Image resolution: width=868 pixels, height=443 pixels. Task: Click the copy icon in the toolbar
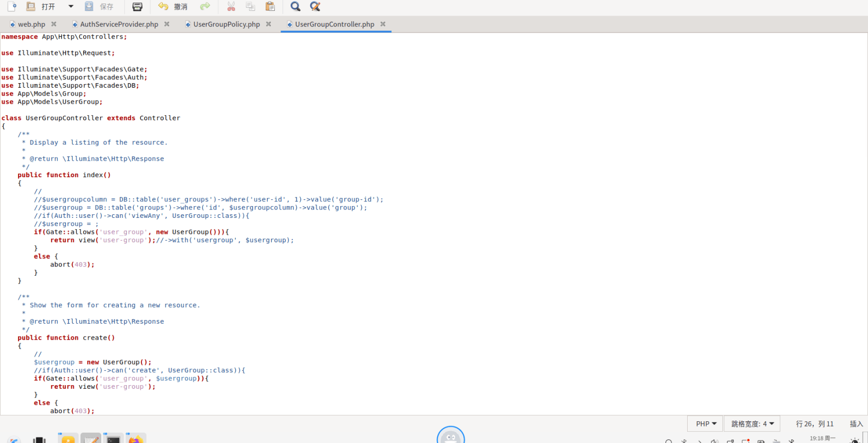click(251, 7)
